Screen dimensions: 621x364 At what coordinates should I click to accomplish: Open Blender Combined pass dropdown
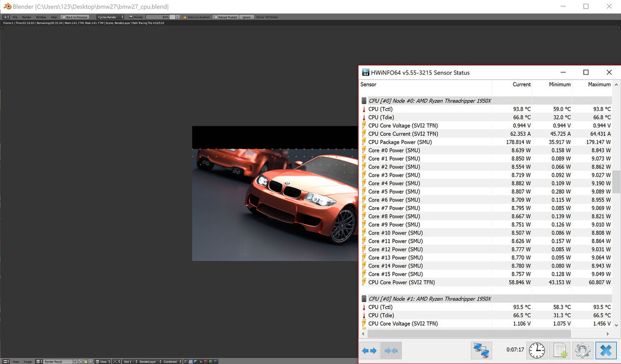(172, 362)
